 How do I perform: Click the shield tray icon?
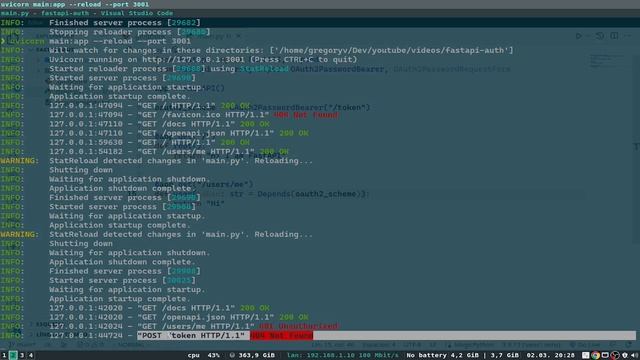point(625,356)
